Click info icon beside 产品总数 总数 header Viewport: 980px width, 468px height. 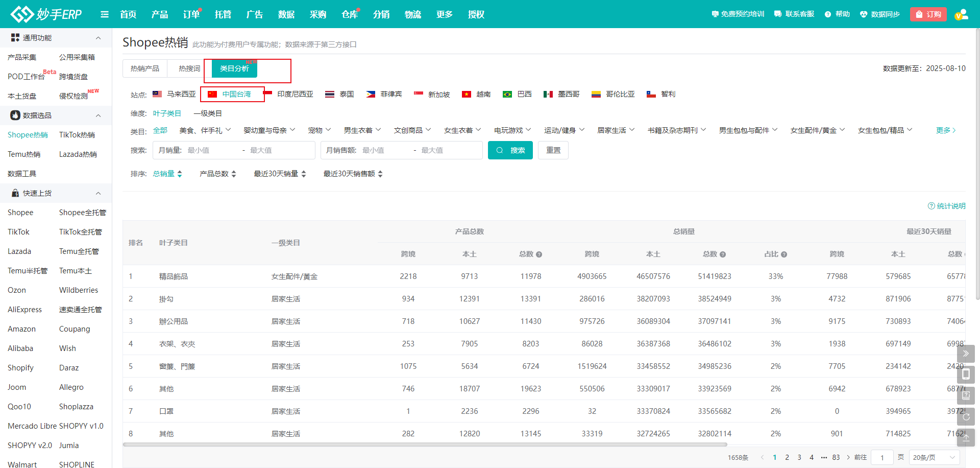(539, 254)
